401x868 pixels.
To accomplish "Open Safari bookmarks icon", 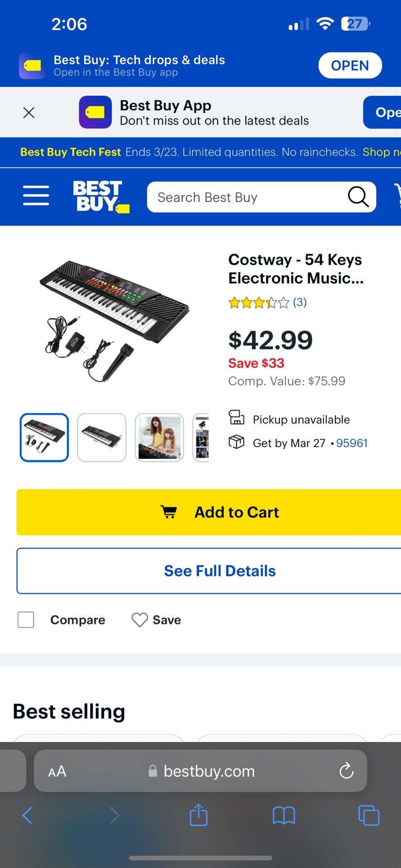I will pyautogui.click(x=283, y=816).
